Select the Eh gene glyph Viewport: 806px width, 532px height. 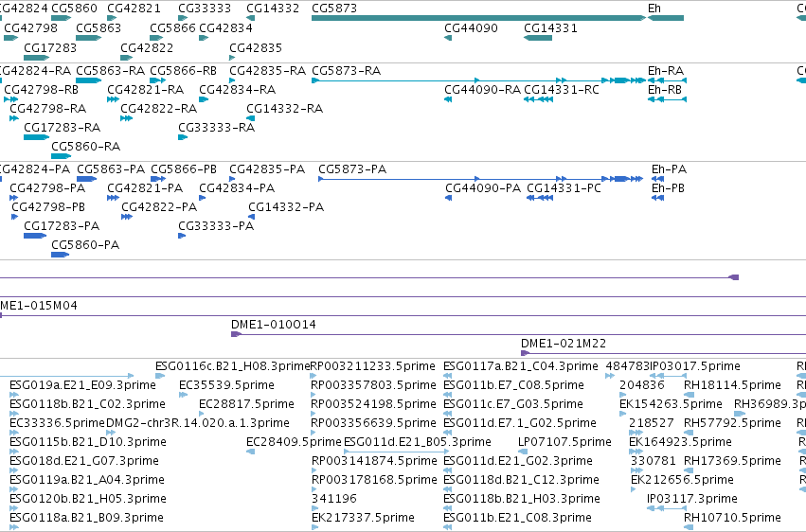point(666,18)
